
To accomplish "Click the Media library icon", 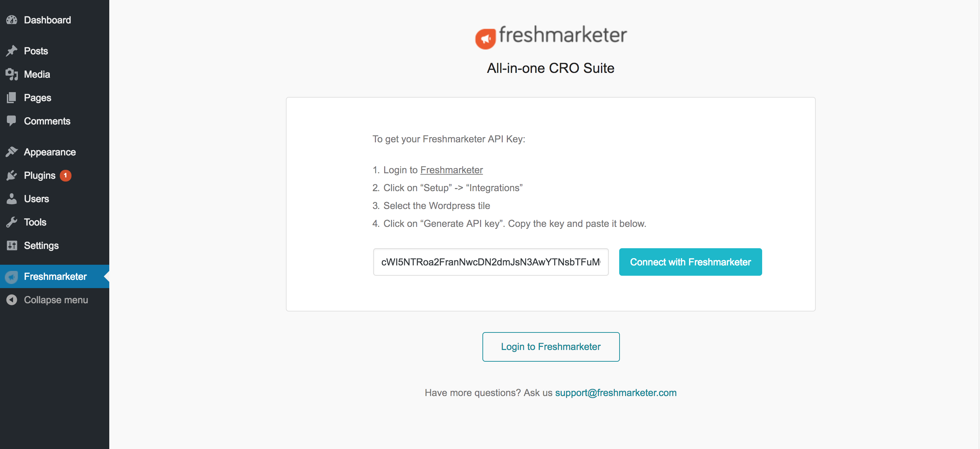I will tap(12, 74).
